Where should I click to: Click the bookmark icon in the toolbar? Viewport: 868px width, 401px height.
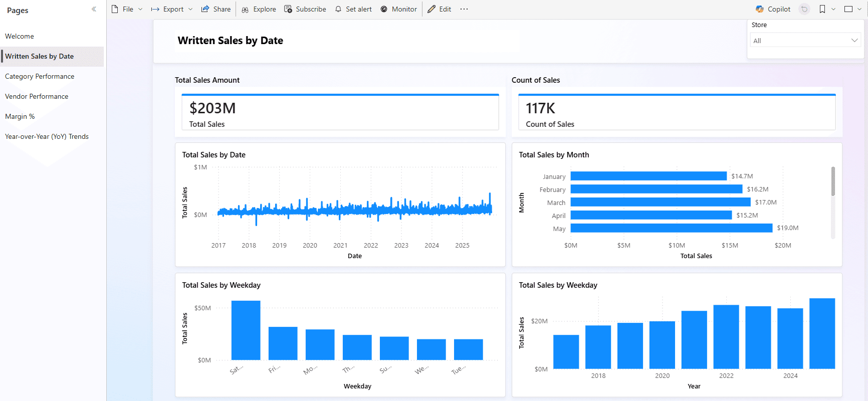(x=822, y=9)
